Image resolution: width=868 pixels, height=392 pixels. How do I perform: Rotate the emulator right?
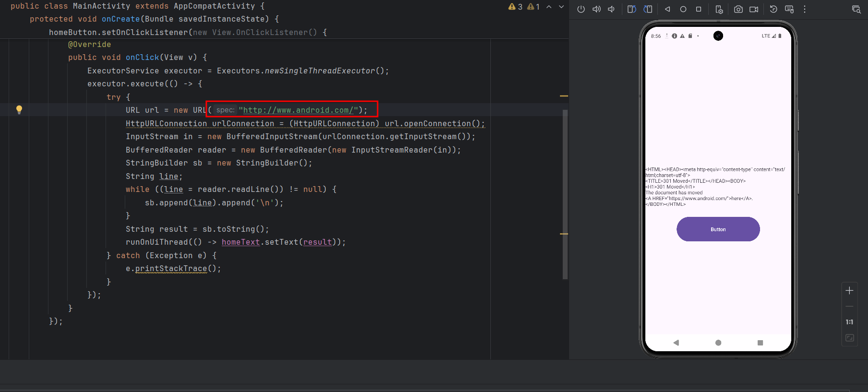pyautogui.click(x=648, y=9)
